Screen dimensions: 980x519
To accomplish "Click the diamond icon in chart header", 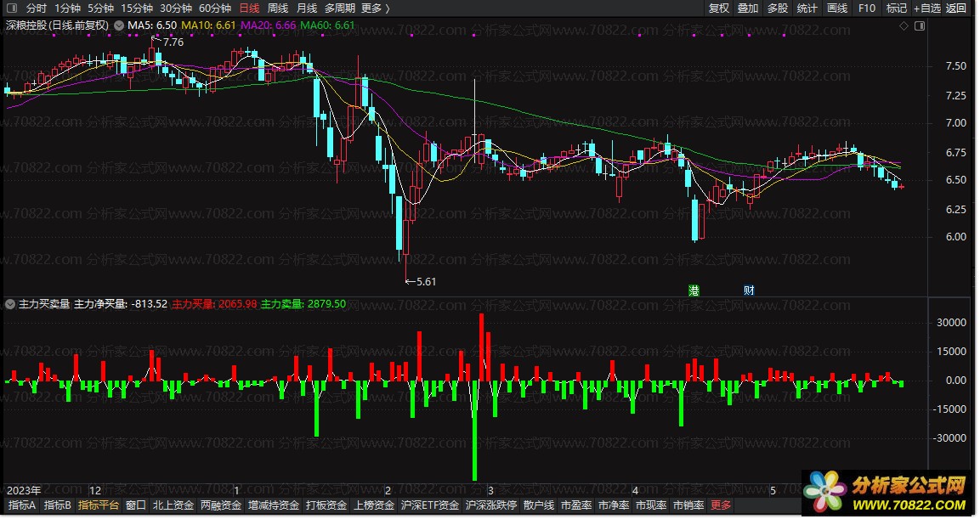I will click(x=904, y=25).
